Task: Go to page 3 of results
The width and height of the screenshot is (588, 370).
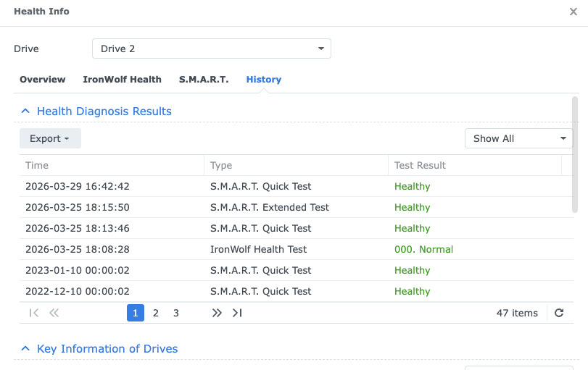Action: pyautogui.click(x=176, y=313)
